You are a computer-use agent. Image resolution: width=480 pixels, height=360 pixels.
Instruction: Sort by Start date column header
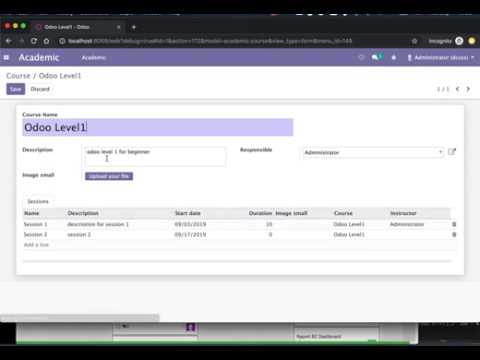point(188,213)
